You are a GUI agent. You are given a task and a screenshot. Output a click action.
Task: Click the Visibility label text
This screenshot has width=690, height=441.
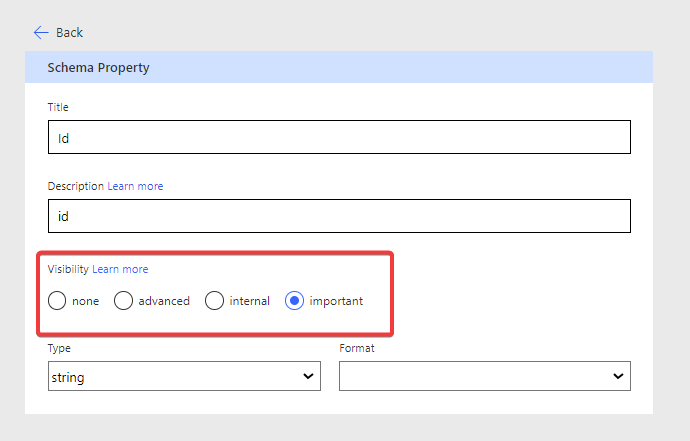click(x=68, y=269)
